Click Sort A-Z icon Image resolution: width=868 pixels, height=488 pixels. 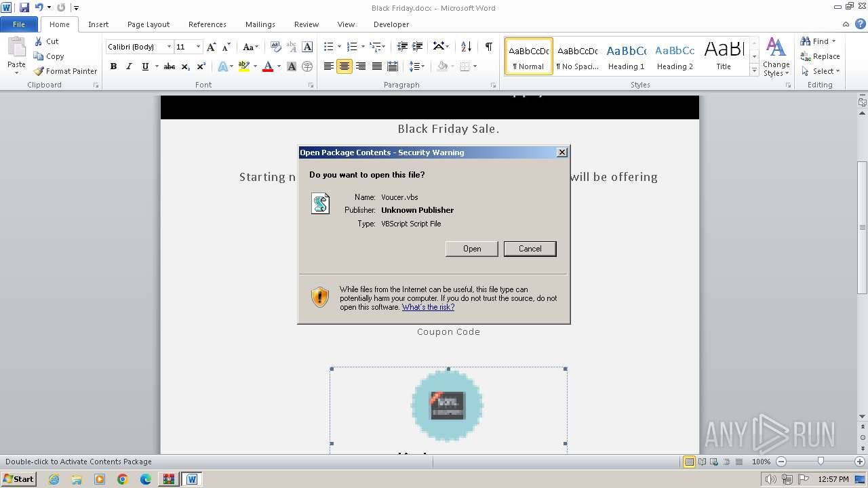(466, 47)
